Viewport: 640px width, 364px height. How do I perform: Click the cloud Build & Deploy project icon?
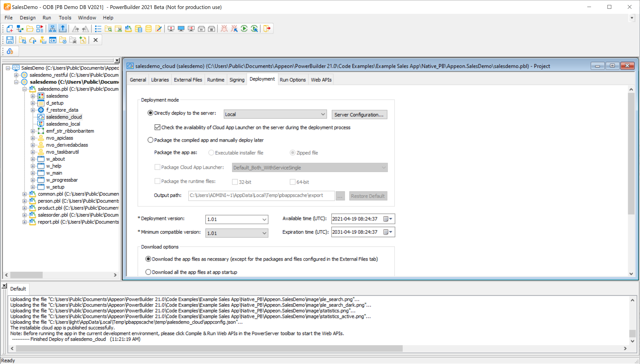tap(32, 40)
